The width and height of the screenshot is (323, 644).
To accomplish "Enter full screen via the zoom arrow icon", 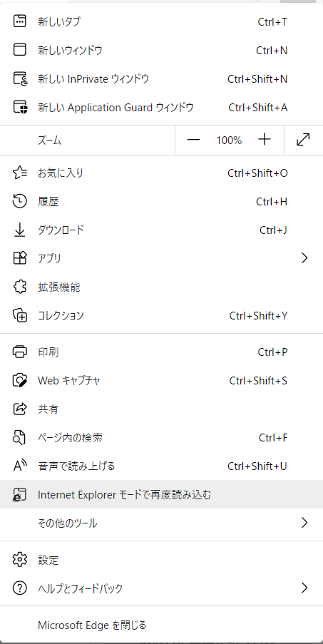I will pos(303,140).
